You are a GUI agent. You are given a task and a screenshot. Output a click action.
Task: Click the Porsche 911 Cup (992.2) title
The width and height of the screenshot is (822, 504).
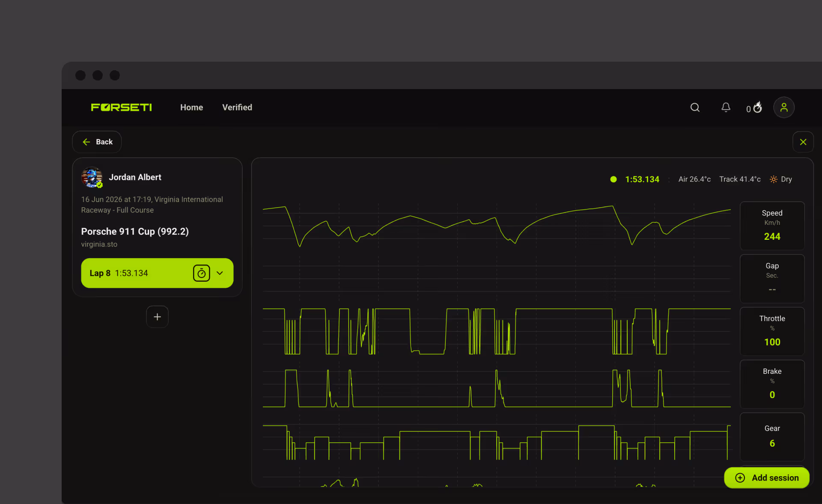[x=135, y=232]
